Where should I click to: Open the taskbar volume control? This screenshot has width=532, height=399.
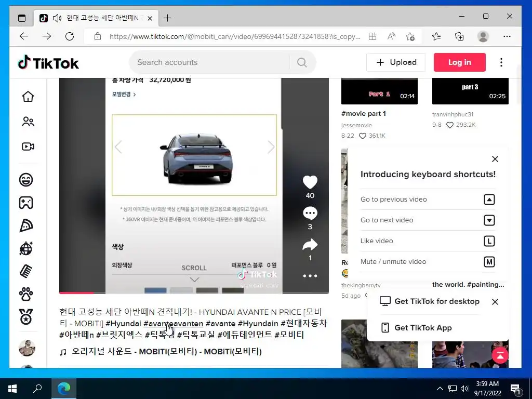click(464, 389)
